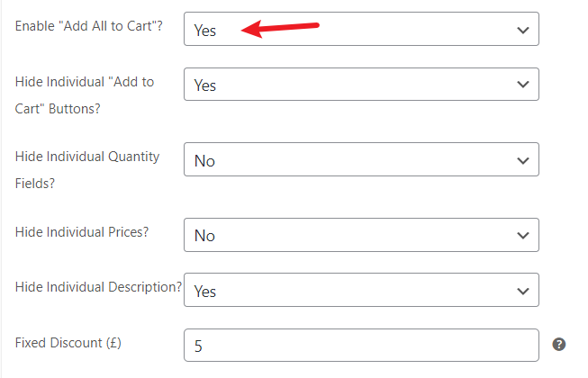Viewport: 588px width, 378px height.
Task: Click the Hide Individual "Add to Cart" Buttons? label
Action: 85,95
